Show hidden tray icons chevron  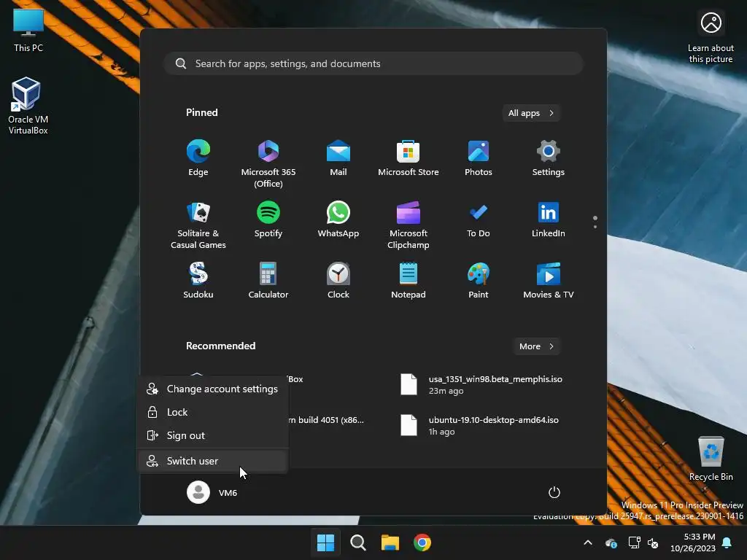(588, 542)
